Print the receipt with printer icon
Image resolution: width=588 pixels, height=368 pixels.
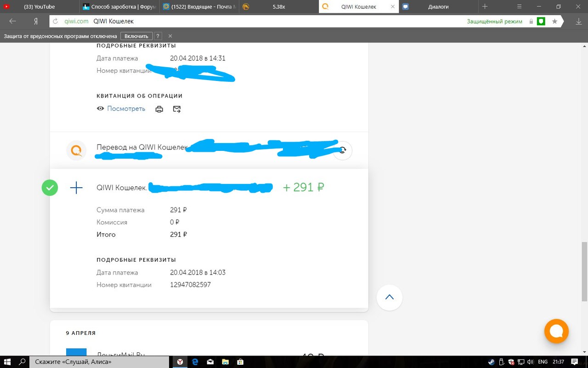[x=159, y=109]
